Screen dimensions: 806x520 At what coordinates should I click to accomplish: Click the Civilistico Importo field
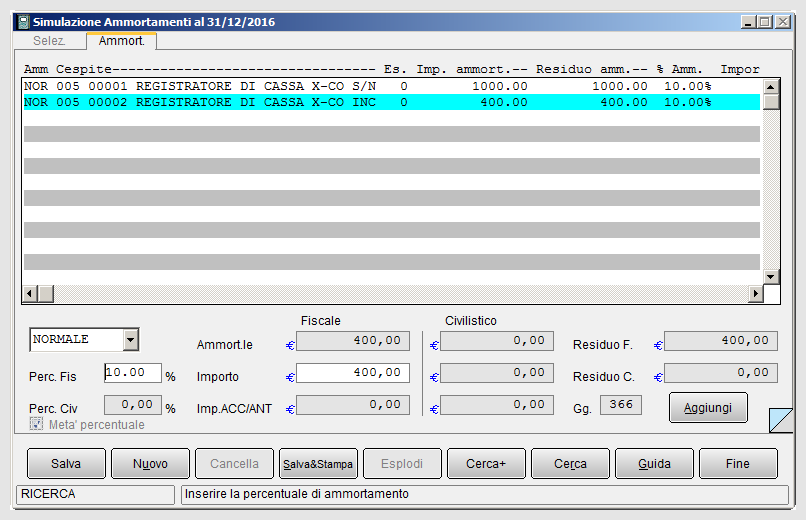point(497,373)
